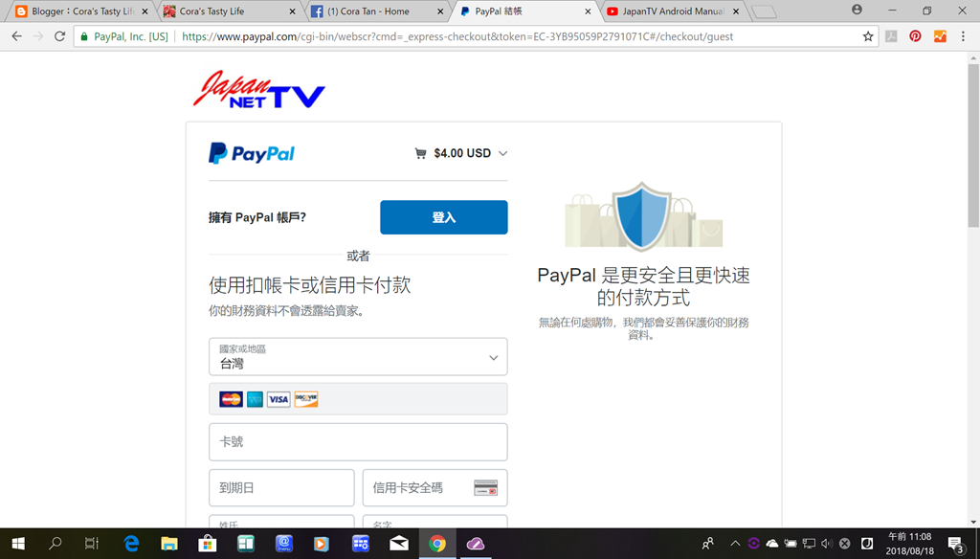Show hidden system tray icons
980x559 pixels.
point(735,544)
